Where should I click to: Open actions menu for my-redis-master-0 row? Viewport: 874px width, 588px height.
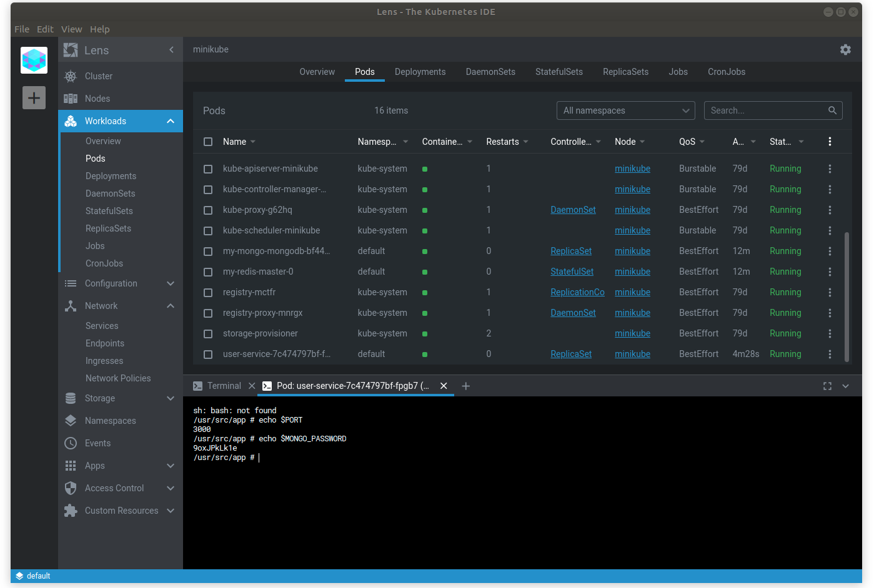click(830, 272)
